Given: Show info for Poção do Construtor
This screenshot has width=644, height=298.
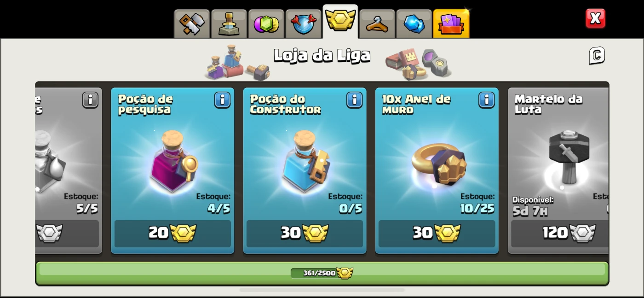Looking at the screenshot, I should pos(354,100).
